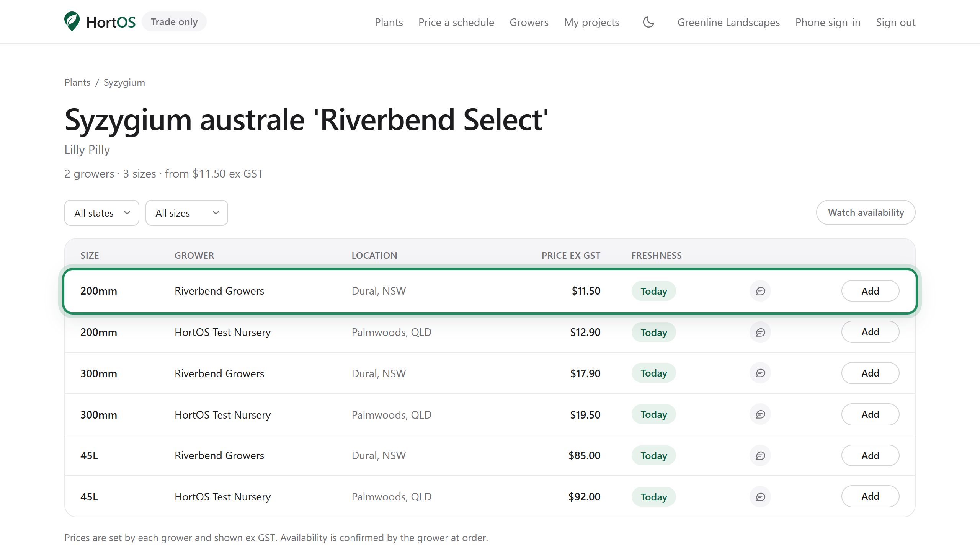Open message icon for the $92.00 row
This screenshot has height=551, width=980.
(x=760, y=497)
